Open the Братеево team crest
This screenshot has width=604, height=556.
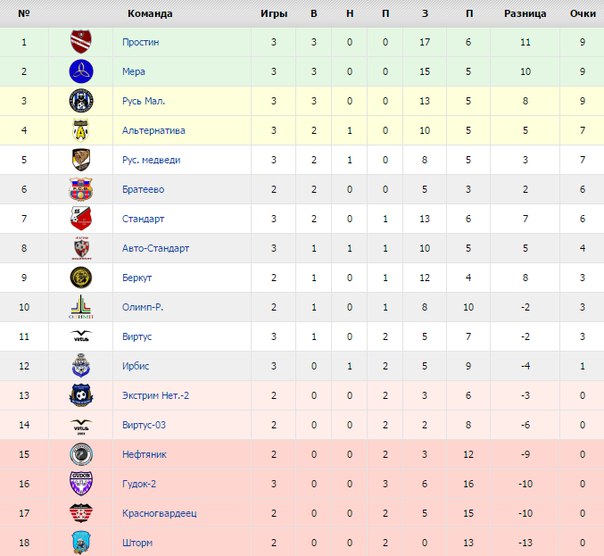click(81, 189)
